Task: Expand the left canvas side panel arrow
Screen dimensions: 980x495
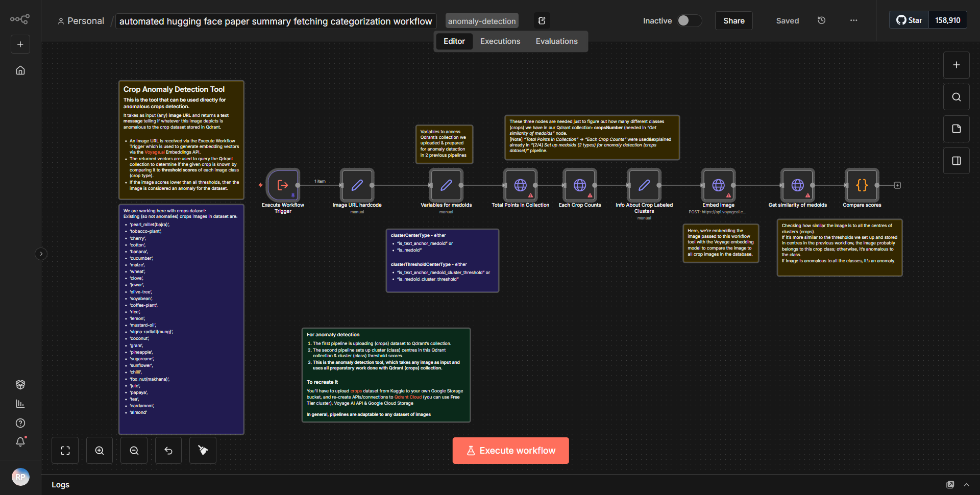Action: coord(41,254)
